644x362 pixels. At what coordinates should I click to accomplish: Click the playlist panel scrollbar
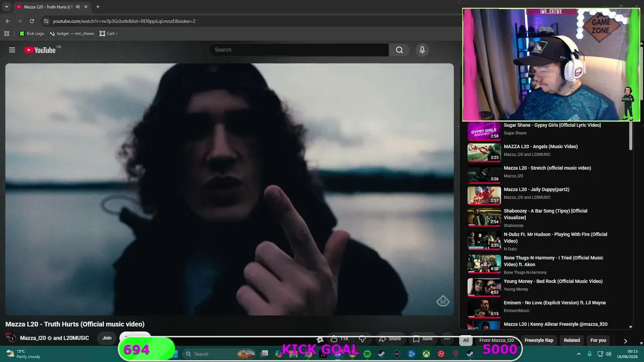pyautogui.click(x=631, y=136)
